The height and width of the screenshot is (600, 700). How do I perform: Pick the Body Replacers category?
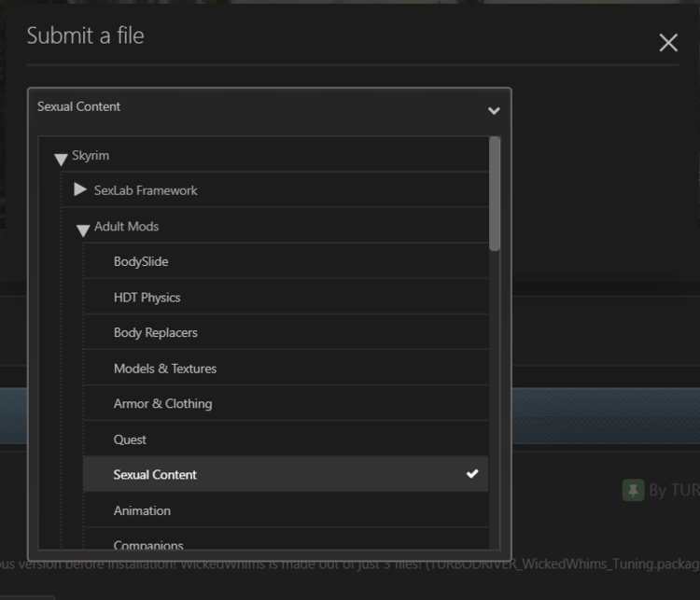coord(286,332)
